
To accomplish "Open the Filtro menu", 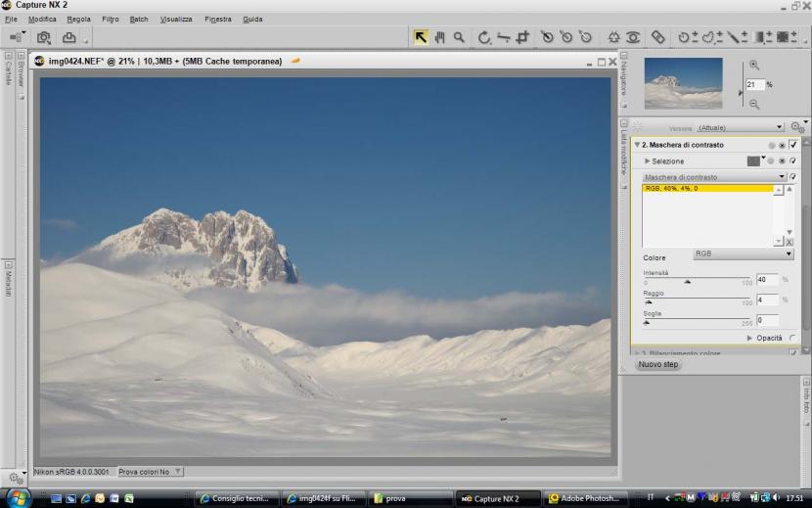I will 110,19.
